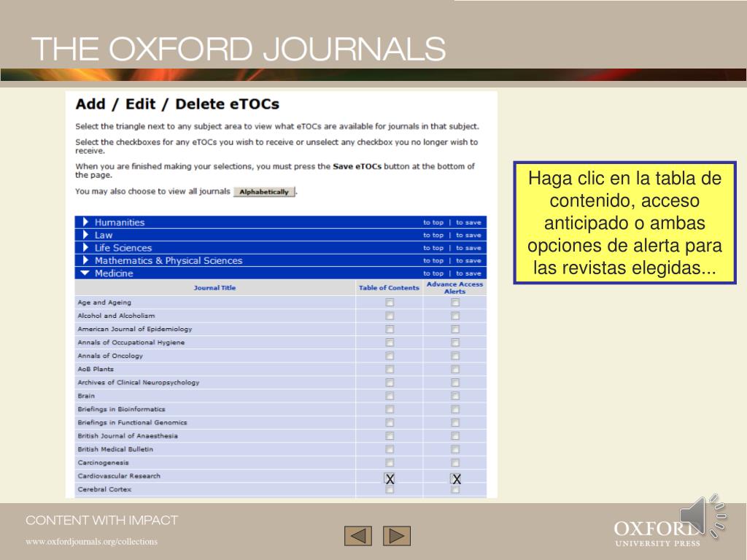
Task: Click 'to top' link in Life Sciences row
Action: 433,248
